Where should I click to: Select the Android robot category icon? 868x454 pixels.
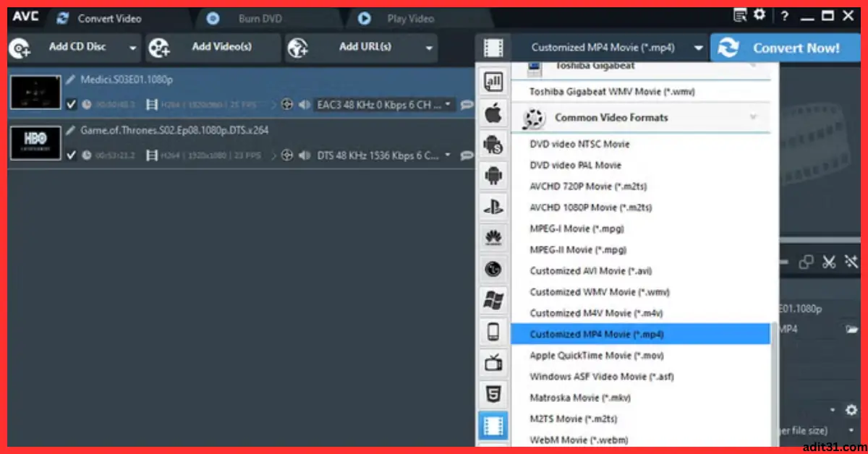click(x=493, y=175)
